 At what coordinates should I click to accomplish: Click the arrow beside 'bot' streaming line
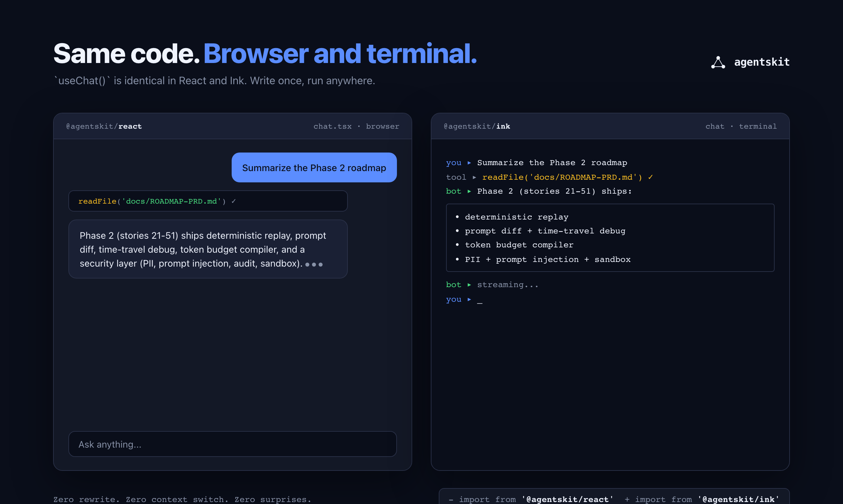pos(469,284)
